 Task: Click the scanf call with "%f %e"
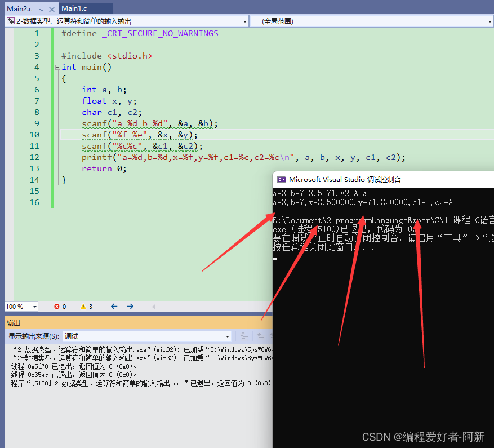pos(140,135)
